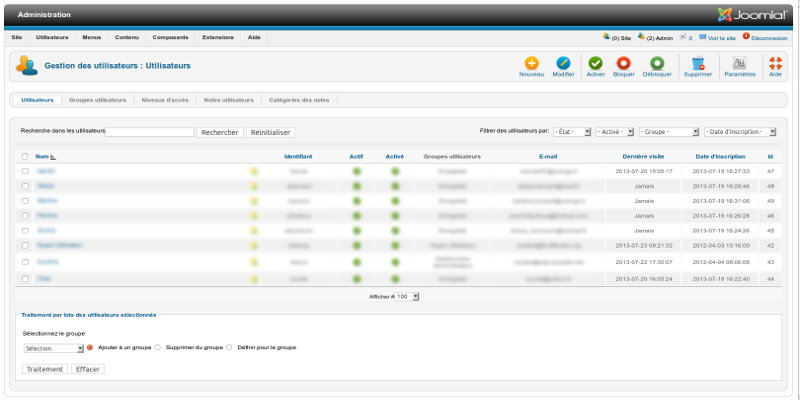Click the Effacer button

[x=88, y=369]
